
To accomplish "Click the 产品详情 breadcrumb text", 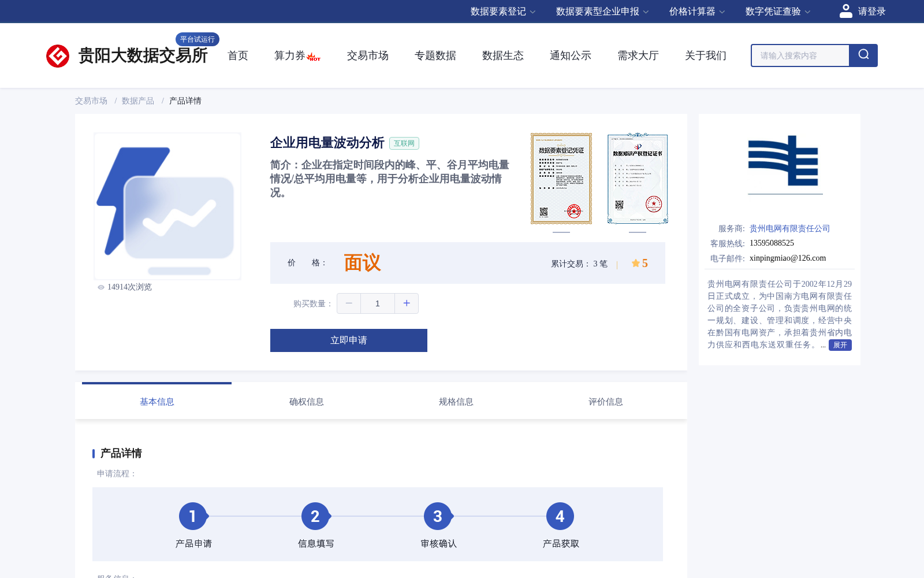I will click(185, 101).
